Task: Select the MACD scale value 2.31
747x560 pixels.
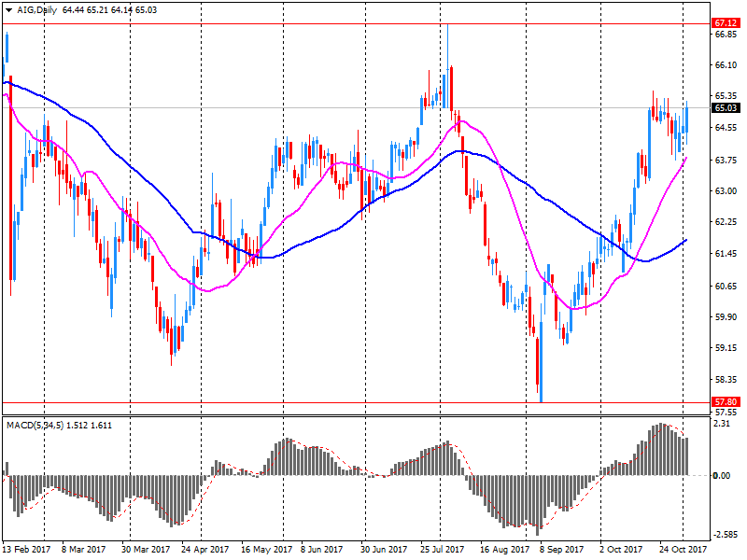Action: [x=722, y=424]
